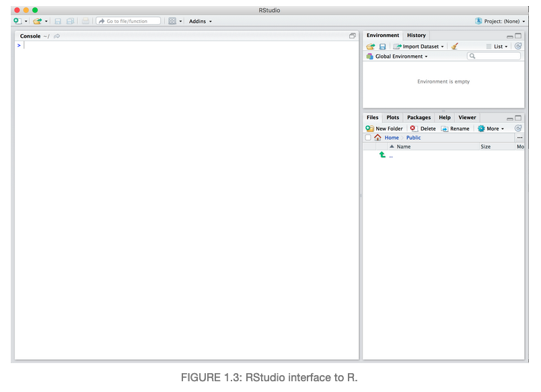The image size is (541, 392).
Task: Click the Rename button in Files
Action: pyautogui.click(x=455, y=128)
